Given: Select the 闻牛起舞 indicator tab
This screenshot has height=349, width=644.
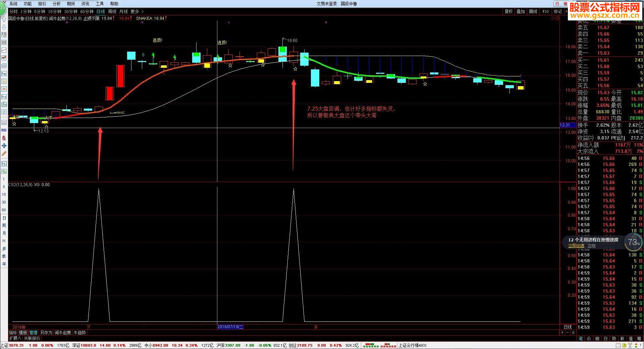Looking at the screenshot, I should point(63,333).
